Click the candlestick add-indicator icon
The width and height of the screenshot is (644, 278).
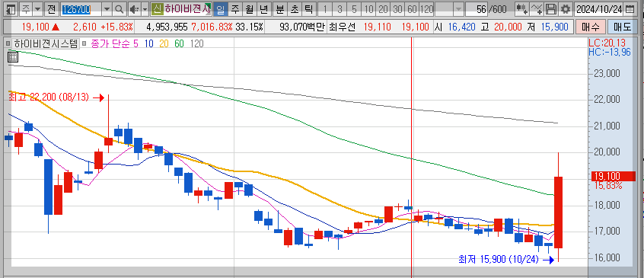click(522, 8)
